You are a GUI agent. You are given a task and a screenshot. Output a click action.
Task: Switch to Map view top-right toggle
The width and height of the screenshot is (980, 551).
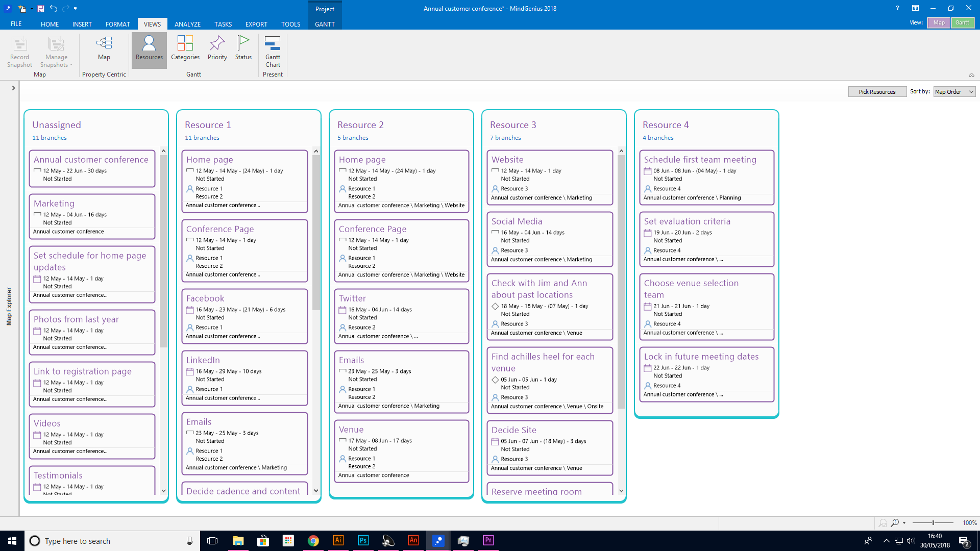pos(939,22)
